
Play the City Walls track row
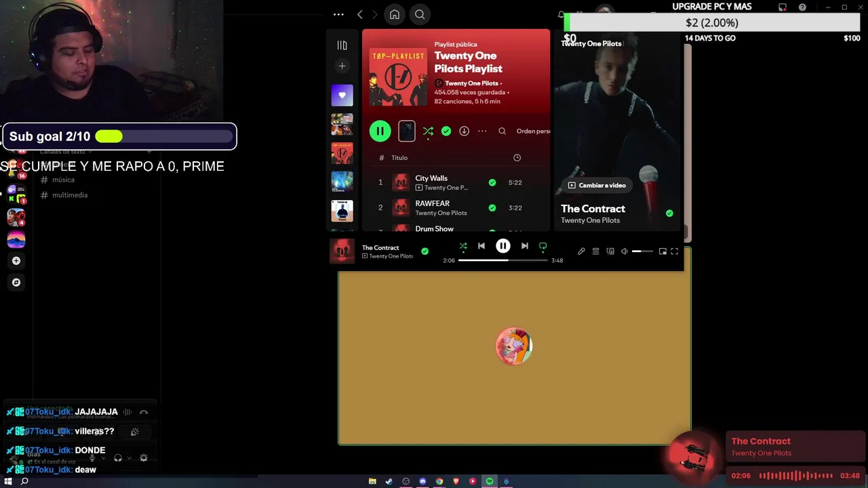pos(456,182)
